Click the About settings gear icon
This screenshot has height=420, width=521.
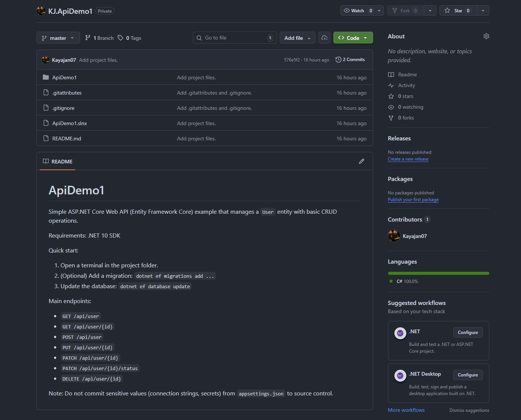(x=486, y=36)
